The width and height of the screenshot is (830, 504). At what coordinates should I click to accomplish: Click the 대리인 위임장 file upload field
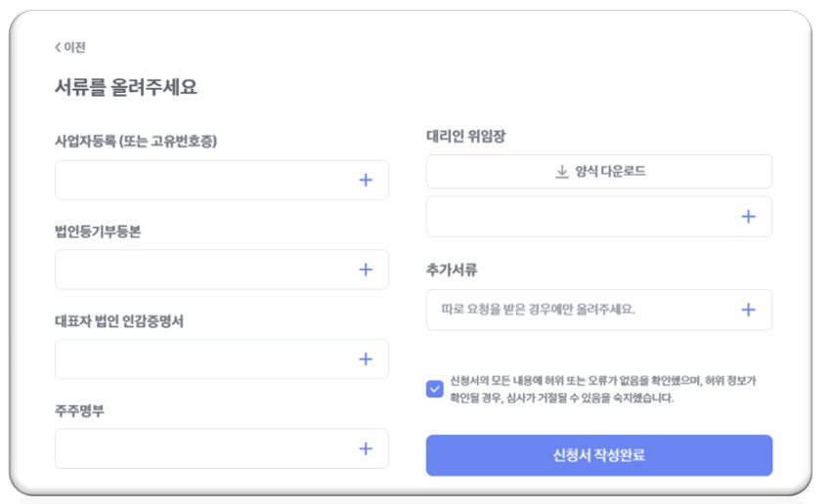582,217
